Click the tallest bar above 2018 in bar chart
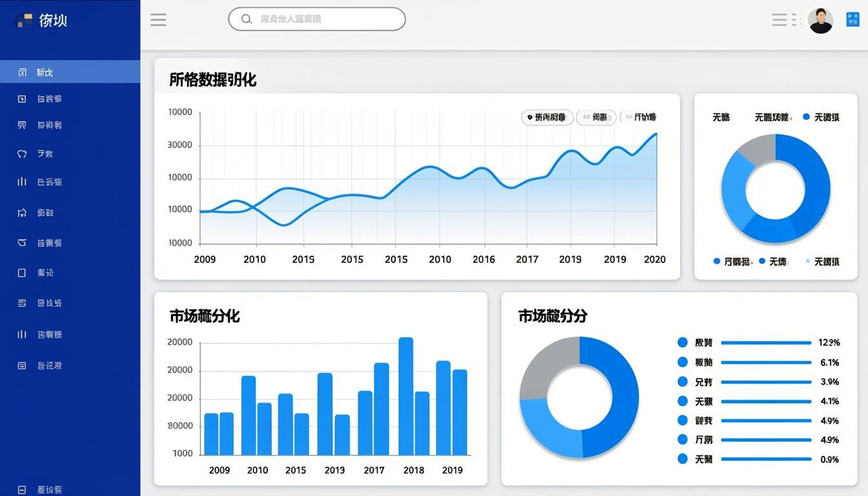 pos(406,396)
